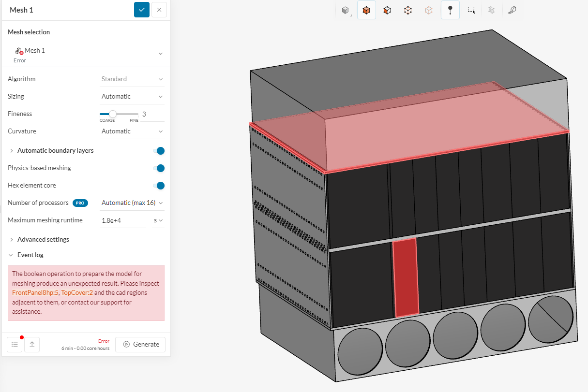The height and width of the screenshot is (392, 588).
Task: Open the Sizing dropdown
Action: tap(132, 97)
